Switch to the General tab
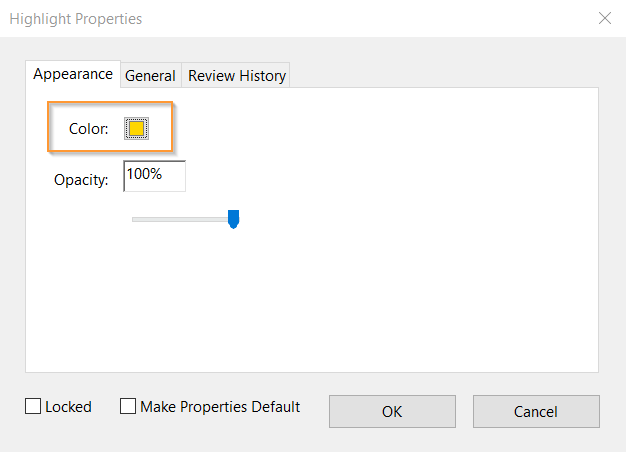 coord(151,75)
